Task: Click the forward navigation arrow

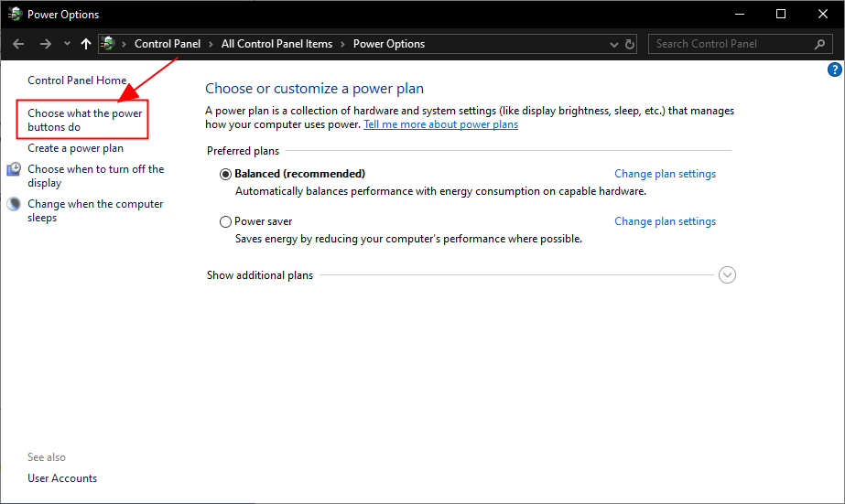Action: coord(46,44)
